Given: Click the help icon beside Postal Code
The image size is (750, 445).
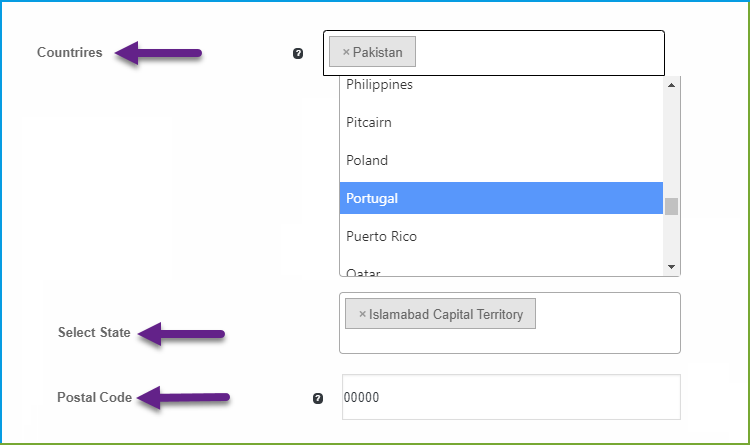Looking at the screenshot, I should pyautogui.click(x=318, y=398).
